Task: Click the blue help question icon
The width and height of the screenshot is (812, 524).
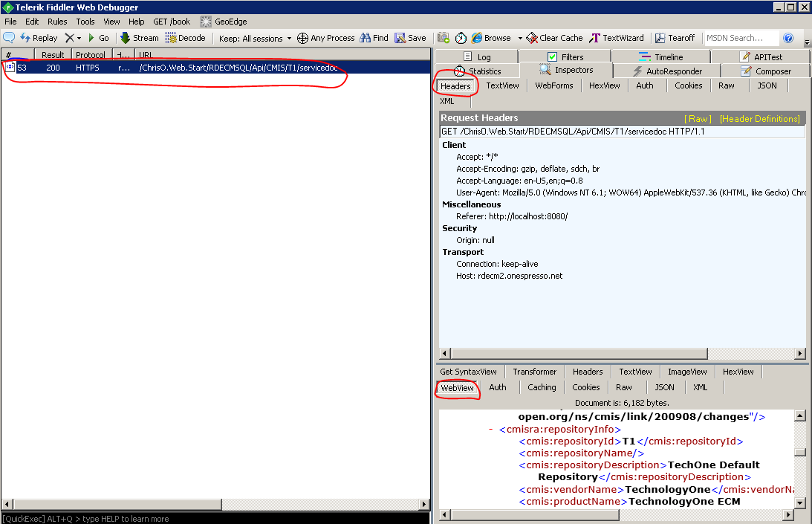Action: 788,38
